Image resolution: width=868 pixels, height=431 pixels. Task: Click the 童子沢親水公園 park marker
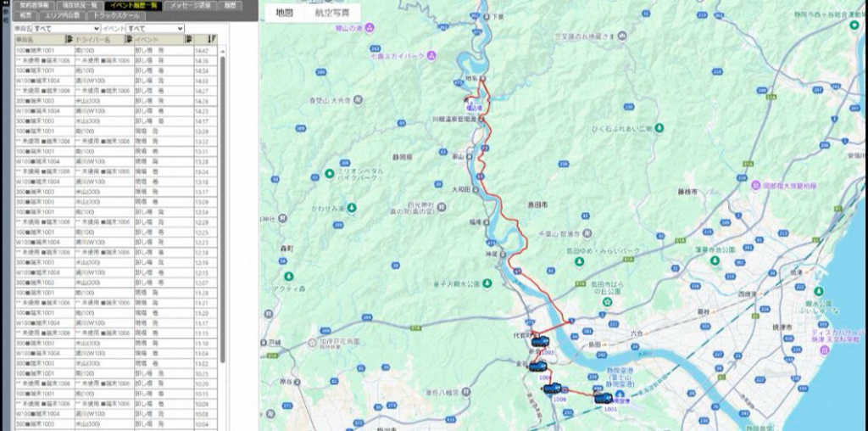point(487,283)
